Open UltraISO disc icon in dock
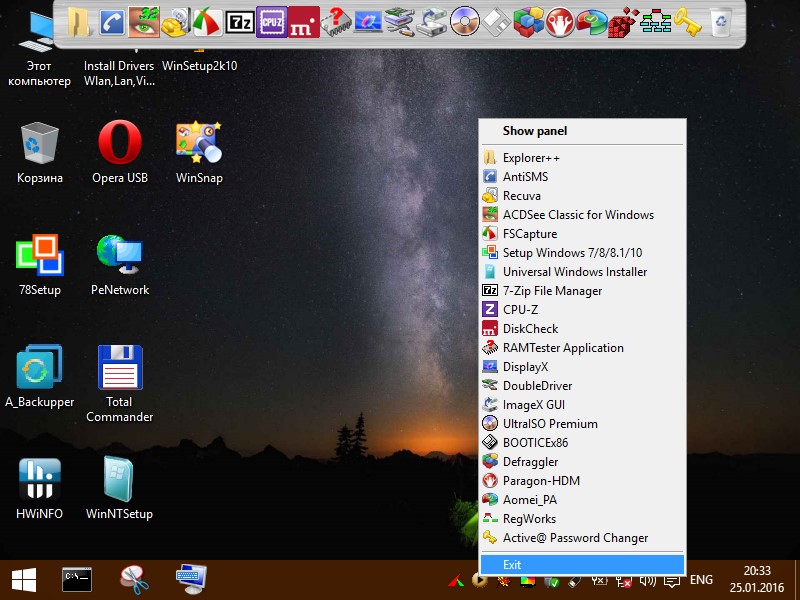This screenshot has height=600, width=800. (x=465, y=22)
